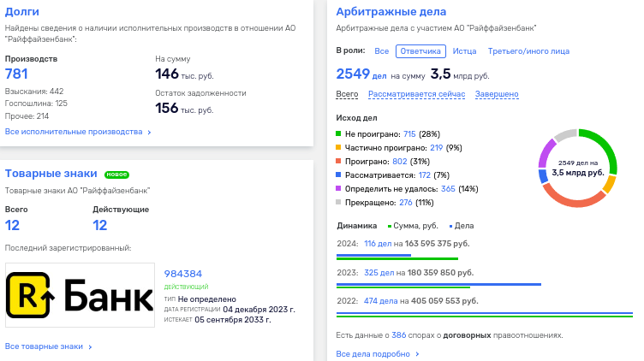Click the donut chart of case outcomes
644x361 pixels.
click(578, 168)
